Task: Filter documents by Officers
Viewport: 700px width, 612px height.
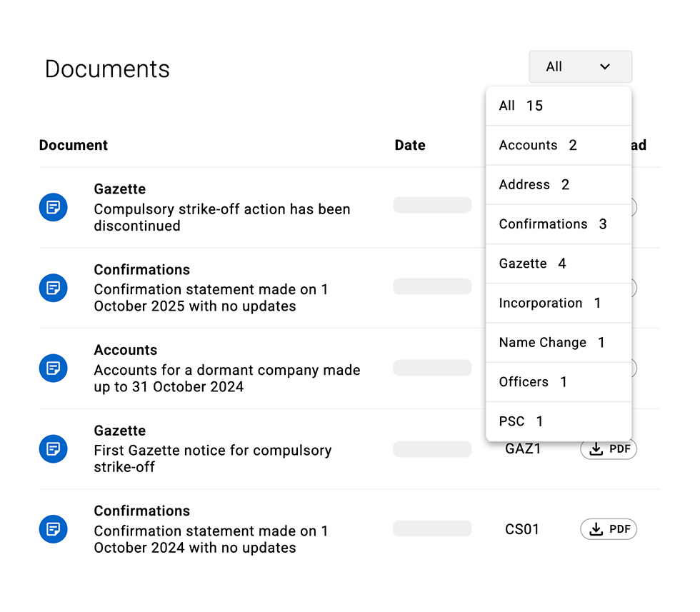Action: [x=558, y=382]
